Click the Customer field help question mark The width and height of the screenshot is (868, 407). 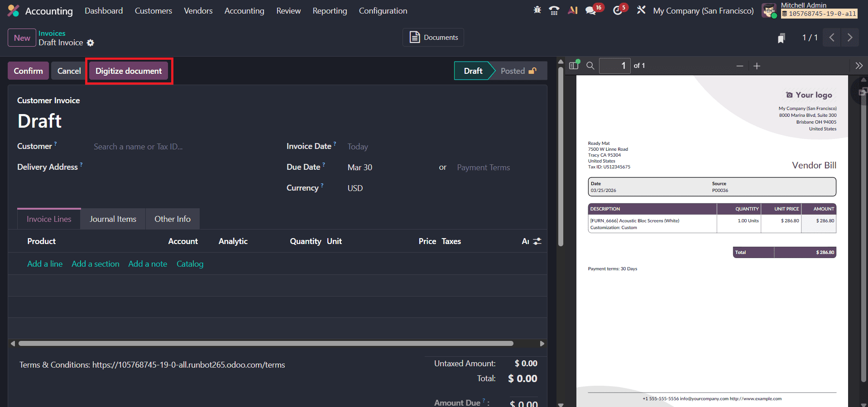tap(56, 144)
